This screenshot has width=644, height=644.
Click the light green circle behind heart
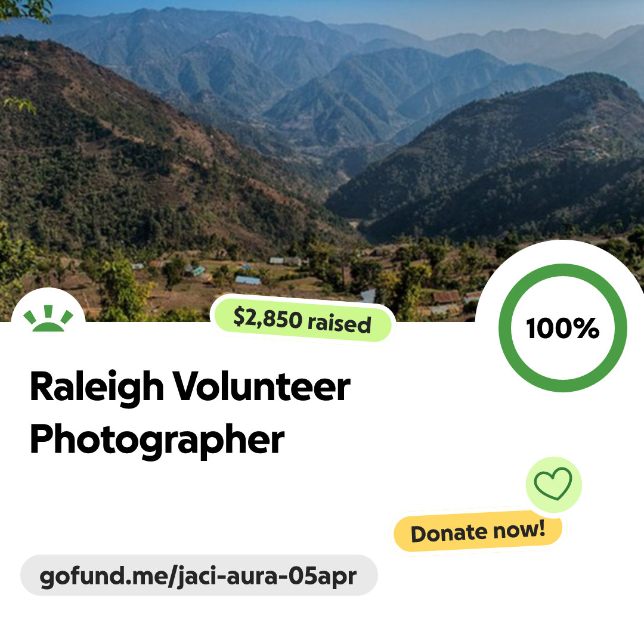pyautogui.click(x=553, y=485)
